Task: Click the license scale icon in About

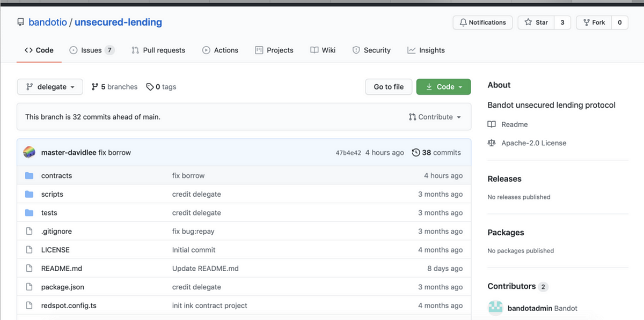Action: 492,143
